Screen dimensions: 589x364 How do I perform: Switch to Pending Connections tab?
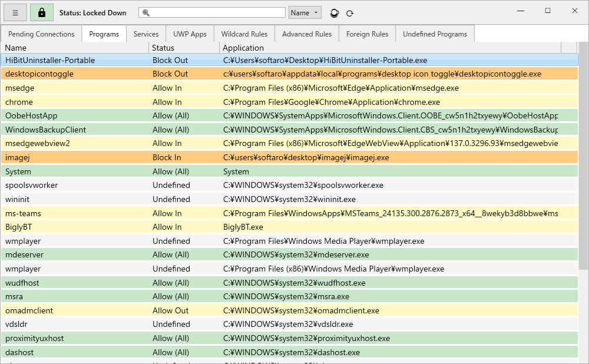[x=41, y=34]
